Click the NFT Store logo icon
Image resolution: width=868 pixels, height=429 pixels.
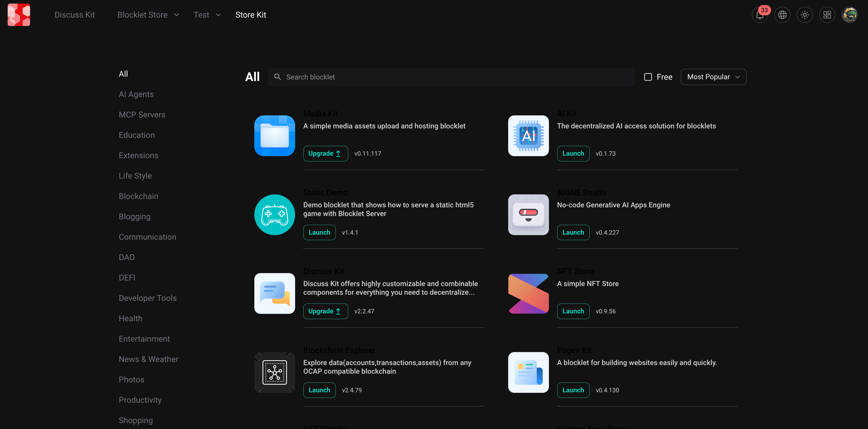click(528, 293)
